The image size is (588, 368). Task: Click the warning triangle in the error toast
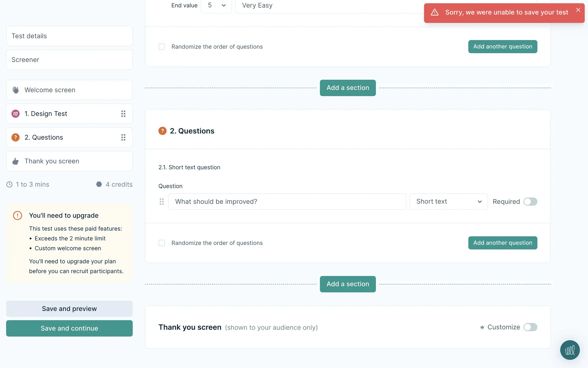[x=435, y=13]
